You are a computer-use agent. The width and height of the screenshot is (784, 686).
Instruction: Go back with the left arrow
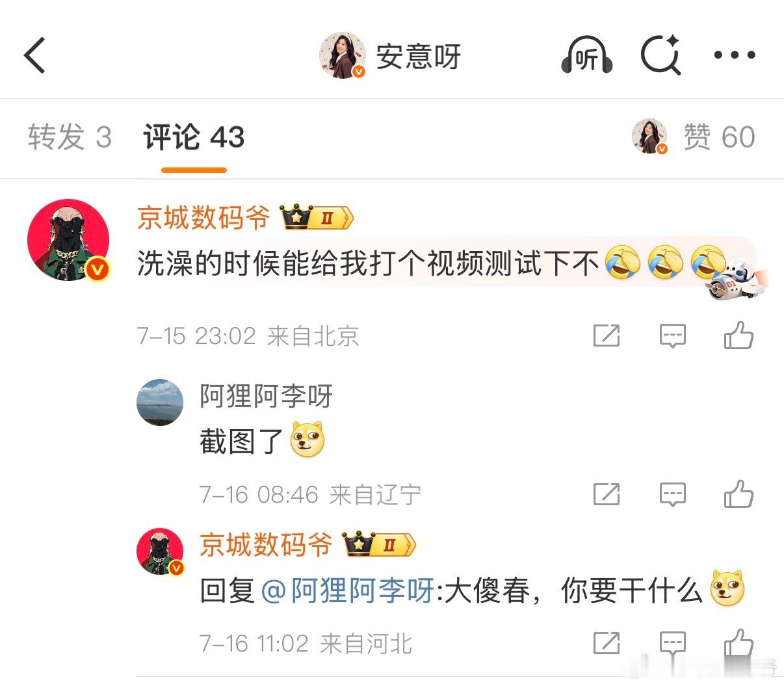tap(35, 55)
